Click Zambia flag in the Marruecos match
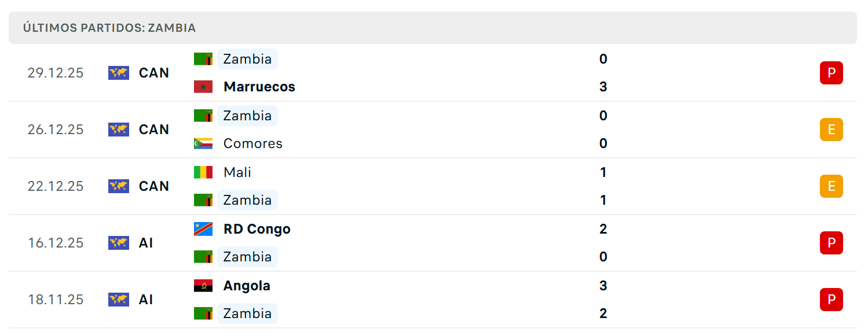The width and height of the screenshot is (868, 336). (203, 59)
